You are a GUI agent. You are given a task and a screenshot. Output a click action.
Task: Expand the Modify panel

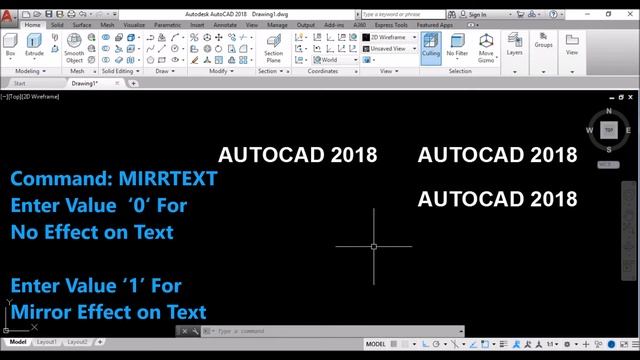[x=221, y=71]
